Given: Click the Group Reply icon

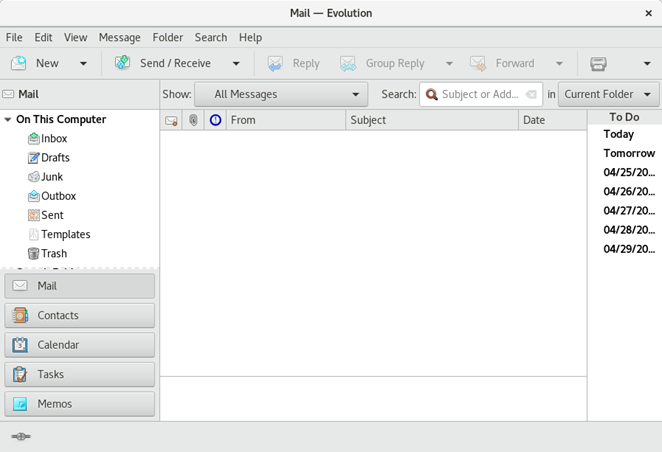Looking at the screenshot, I should [x=348, y=63].
